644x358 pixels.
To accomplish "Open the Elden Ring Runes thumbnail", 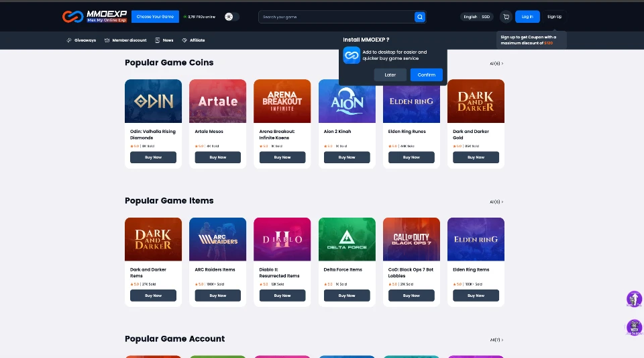I will point(411,101).
